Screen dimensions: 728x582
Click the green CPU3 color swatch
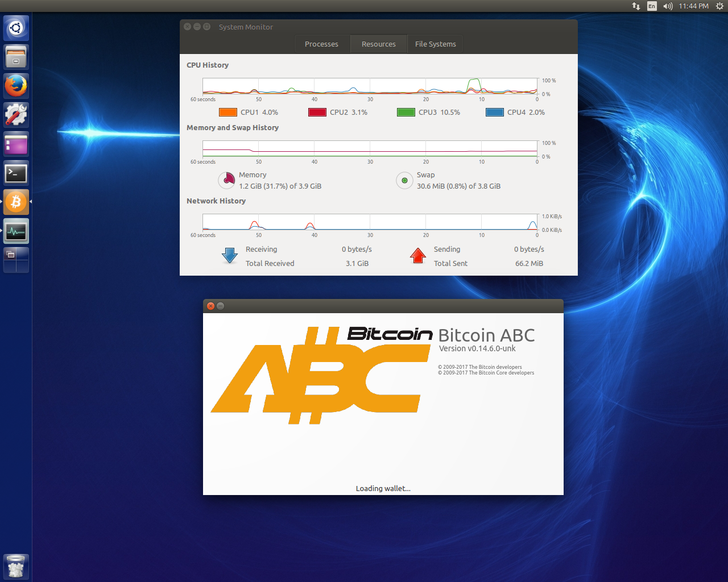406,112
